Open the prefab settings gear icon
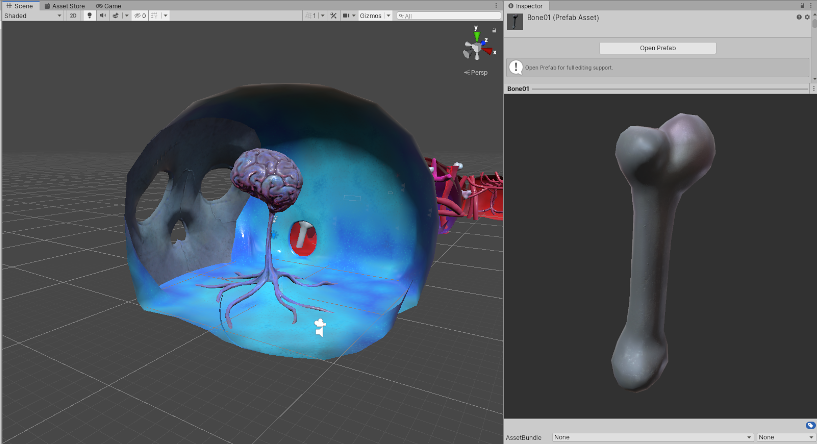This screenshot has height=444, width=817. click(808, 18)
